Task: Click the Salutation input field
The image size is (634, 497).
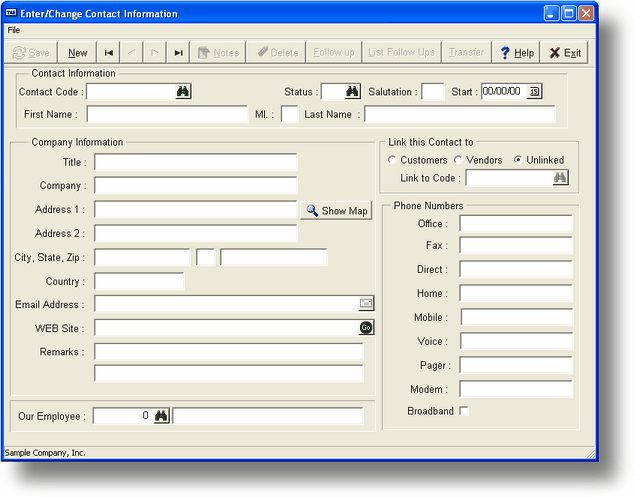Action: (433, 91)
